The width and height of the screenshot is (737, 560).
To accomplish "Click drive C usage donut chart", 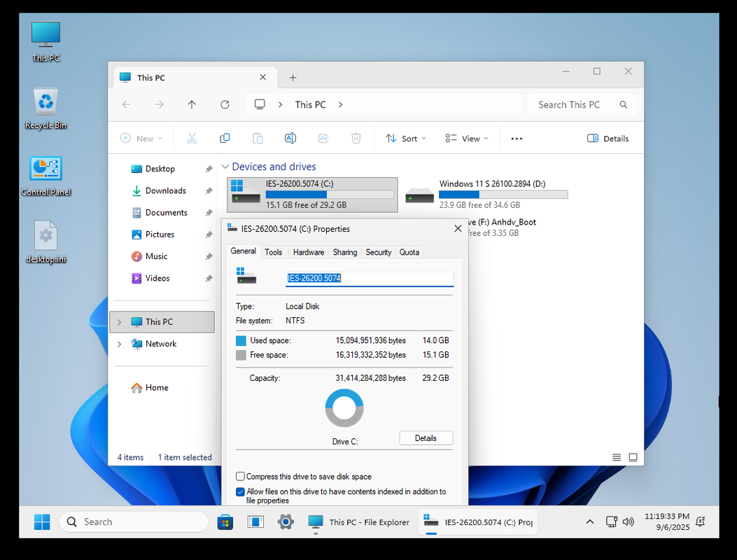I will pos(344,407).
